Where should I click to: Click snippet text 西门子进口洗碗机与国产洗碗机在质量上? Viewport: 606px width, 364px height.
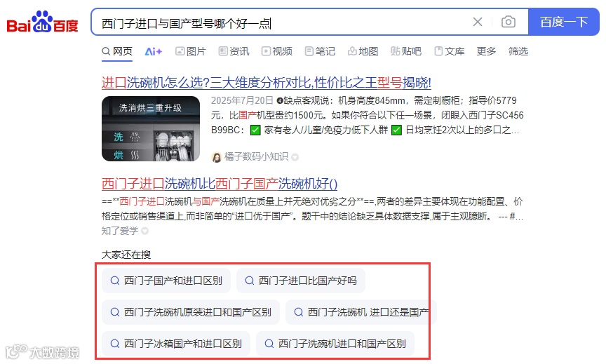pyautogui.click(x=312, y=209)
